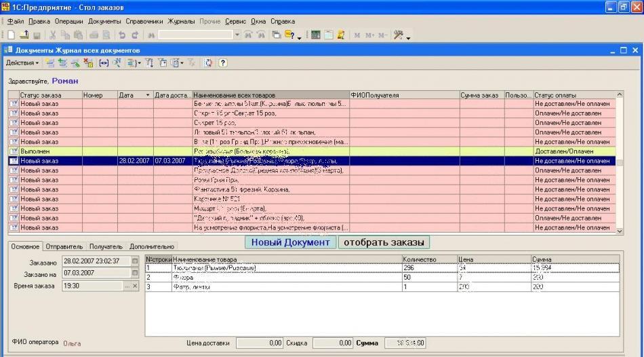
Task: Click the Новый Документ button
Action: (x=291, y=242)
